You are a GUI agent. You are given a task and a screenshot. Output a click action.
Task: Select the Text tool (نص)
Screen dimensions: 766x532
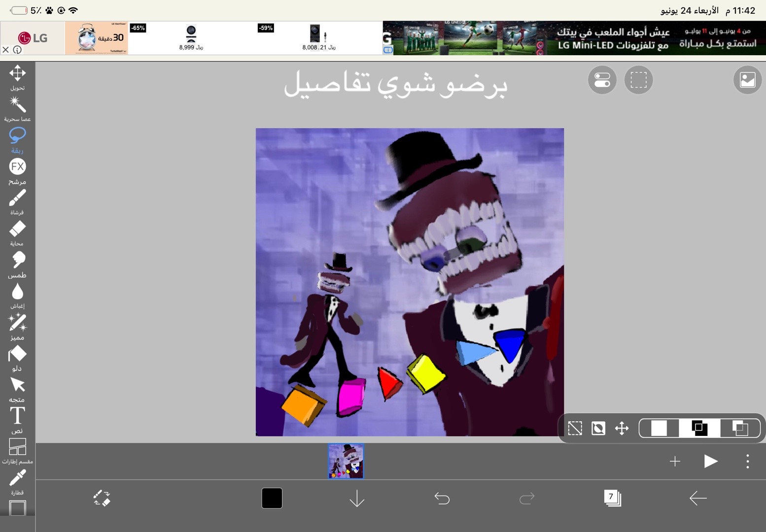(x=17, y=420)
